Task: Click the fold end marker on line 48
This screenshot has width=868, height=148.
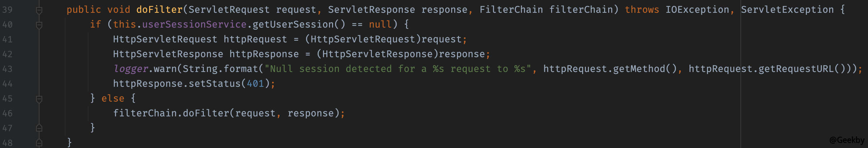Action: (39, 143)
